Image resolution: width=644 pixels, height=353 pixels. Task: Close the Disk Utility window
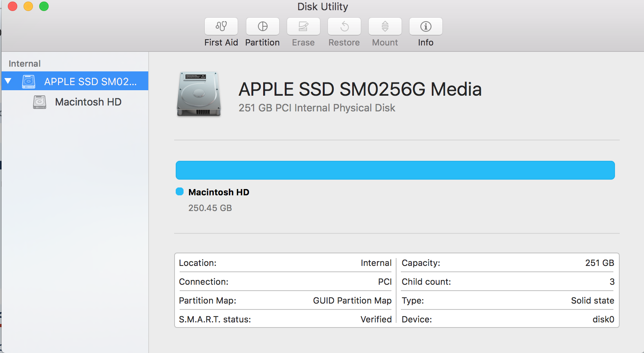click(x=13, y=6)
